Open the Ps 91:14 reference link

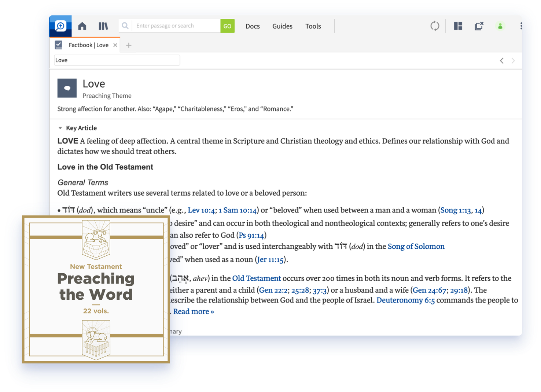(x=251, y=235)
